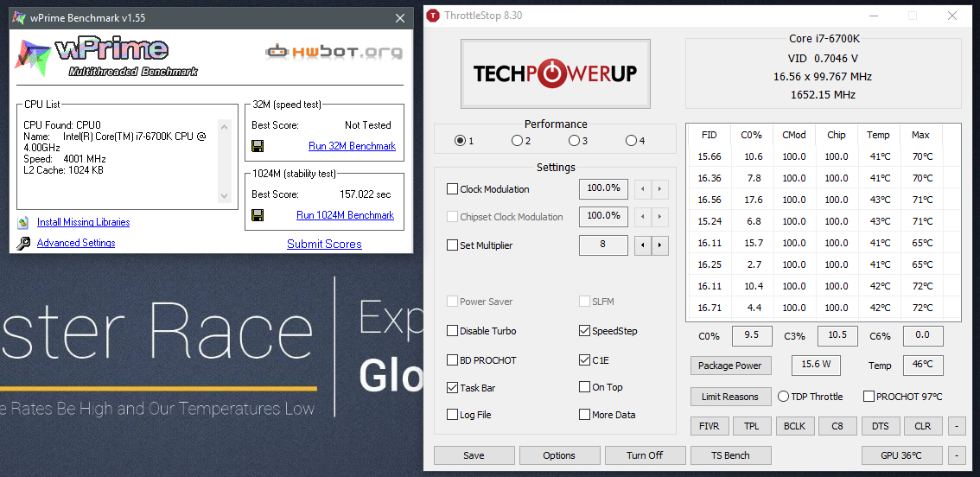Open Install Missing Libraries link

pyautogui.click(x=83, y=222)
